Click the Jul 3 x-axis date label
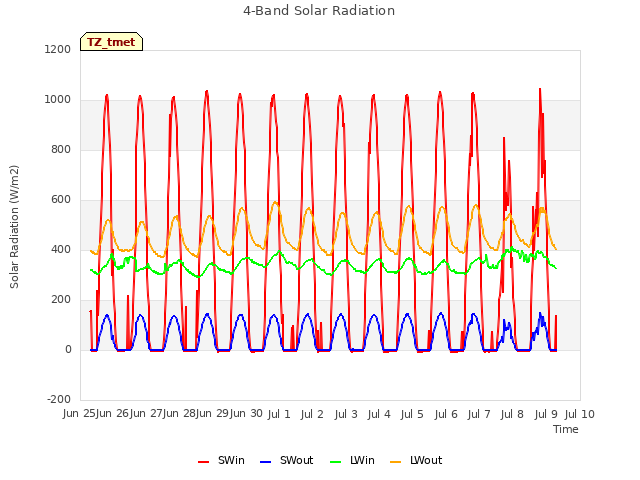Viewport: 640px width, 480px height. point(346,415)
